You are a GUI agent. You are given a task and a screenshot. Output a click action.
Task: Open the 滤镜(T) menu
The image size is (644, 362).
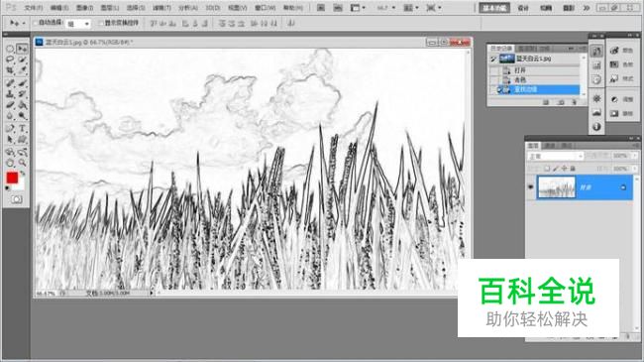tap(161, 8)
